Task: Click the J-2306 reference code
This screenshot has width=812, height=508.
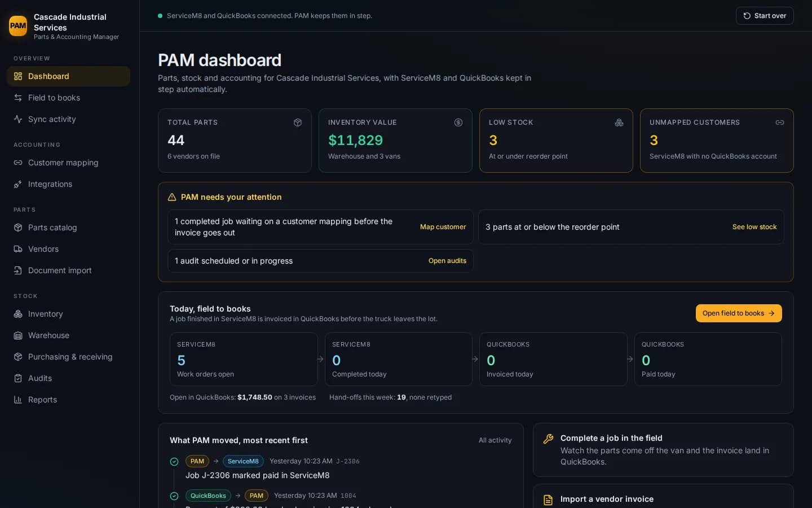Action: (348, 461)
